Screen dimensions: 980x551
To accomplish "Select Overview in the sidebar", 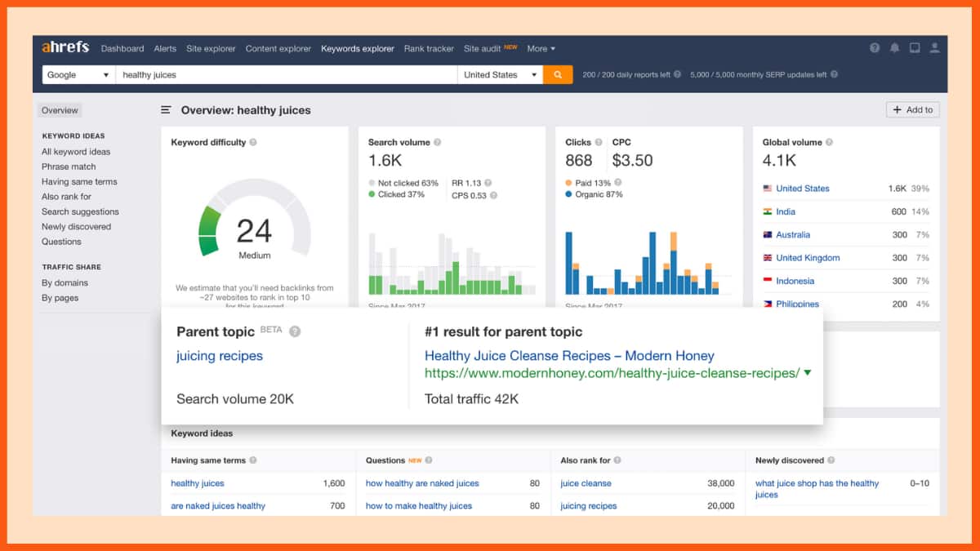I will tap(60, 110).
